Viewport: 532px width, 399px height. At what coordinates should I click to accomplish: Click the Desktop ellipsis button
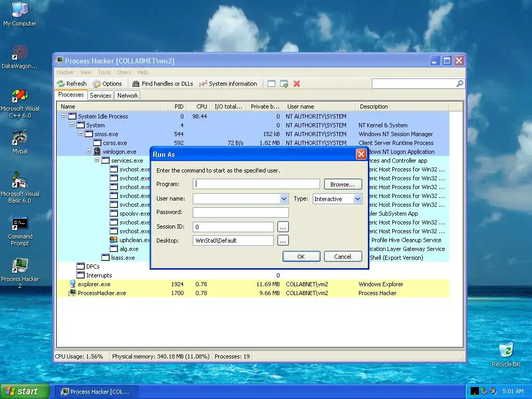pyautogui.click(x=283, y=241)
